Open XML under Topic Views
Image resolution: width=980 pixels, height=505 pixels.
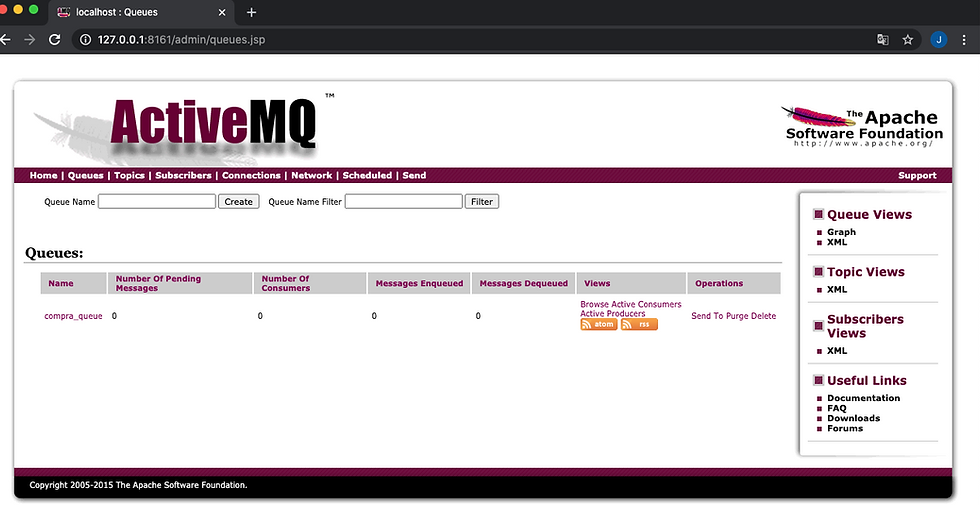(x=837, y=289)
